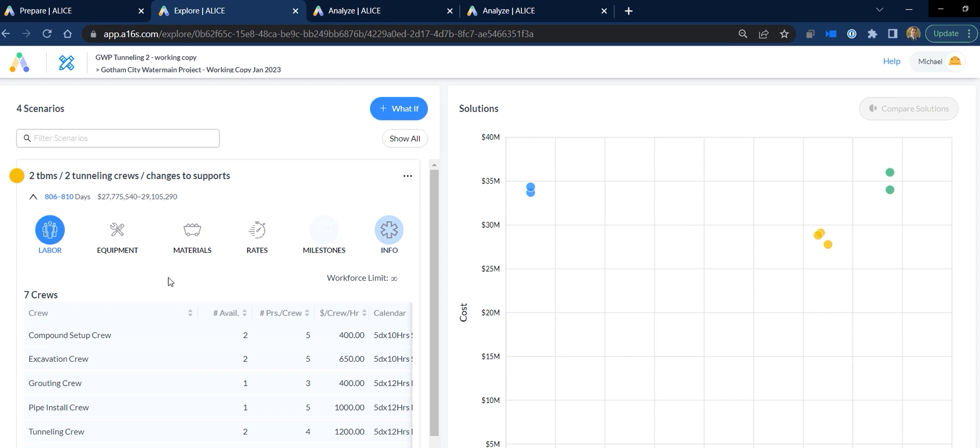Click the Show All button
The image size is (980, 448).
(x=405, y=138)
